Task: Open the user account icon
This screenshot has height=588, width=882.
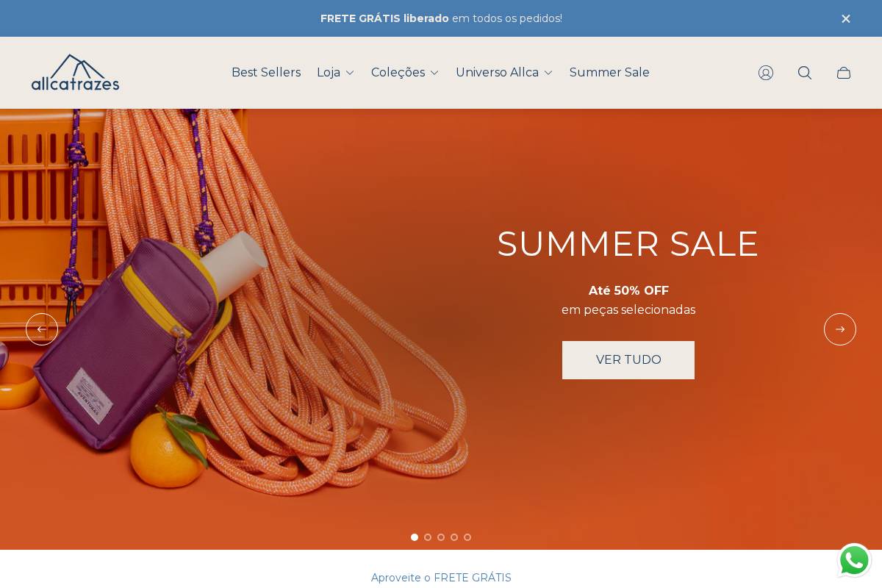Action: point(766,73)
